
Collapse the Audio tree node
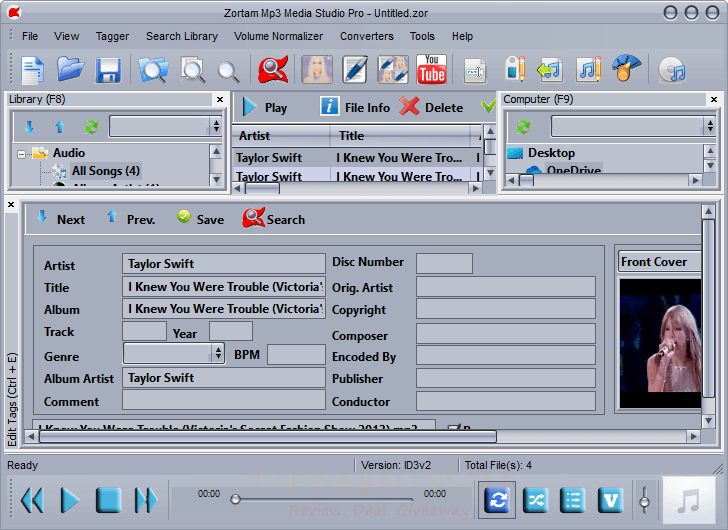pos(21,154)
